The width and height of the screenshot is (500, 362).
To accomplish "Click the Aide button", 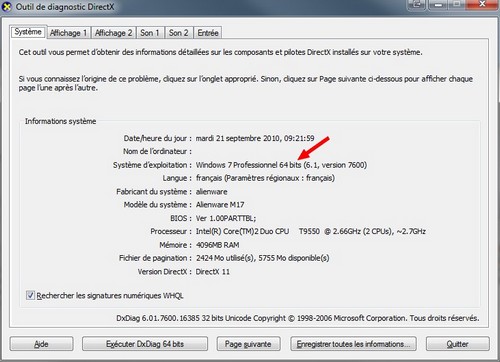I will 41,344.
